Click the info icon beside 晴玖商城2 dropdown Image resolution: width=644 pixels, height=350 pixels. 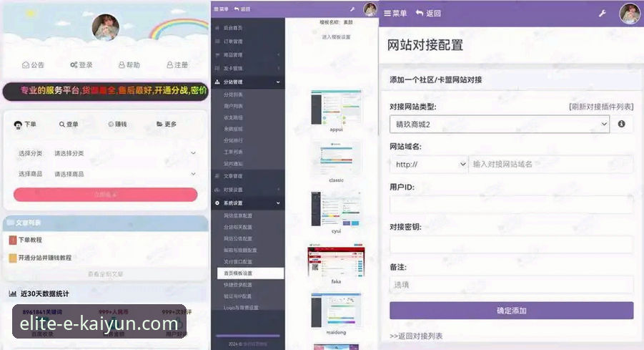point(621,124)
